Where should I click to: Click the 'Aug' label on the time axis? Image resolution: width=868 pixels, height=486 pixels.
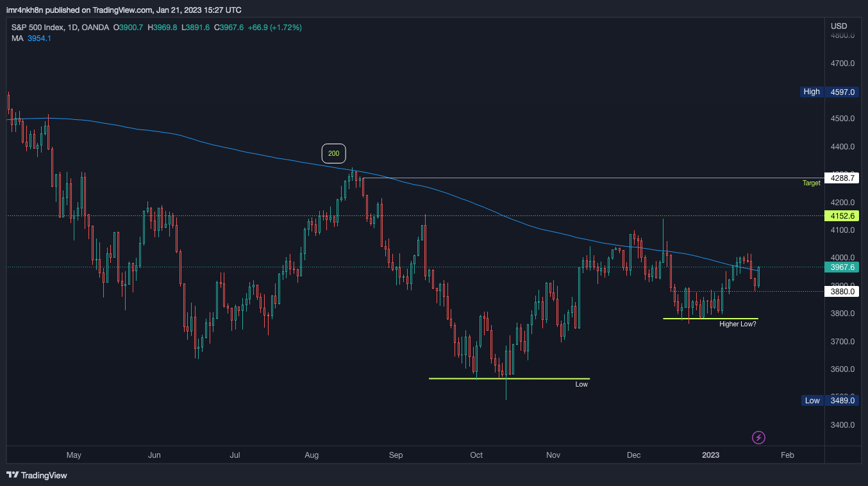click(312, 455)
